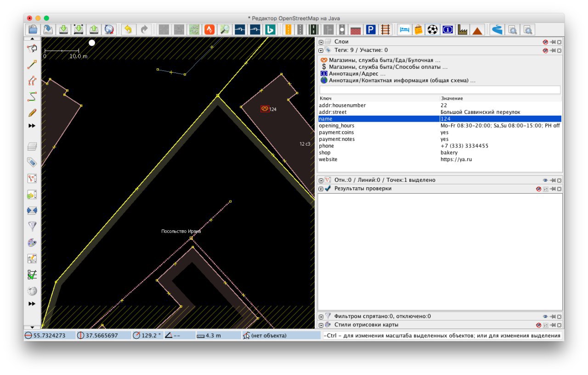The image size is (588, 375).
Task: Open the industrial factory preset
Action: click(463, 29)
